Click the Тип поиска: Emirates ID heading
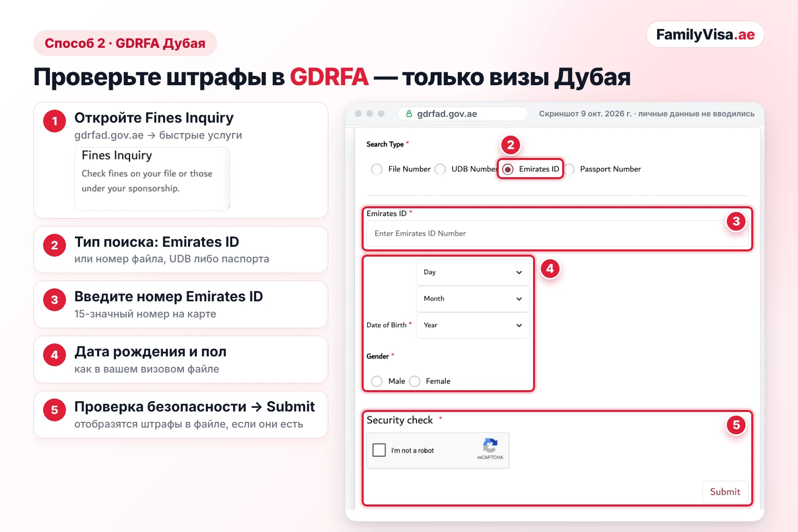Screen dimensions: 798x532 coord(156,242)
